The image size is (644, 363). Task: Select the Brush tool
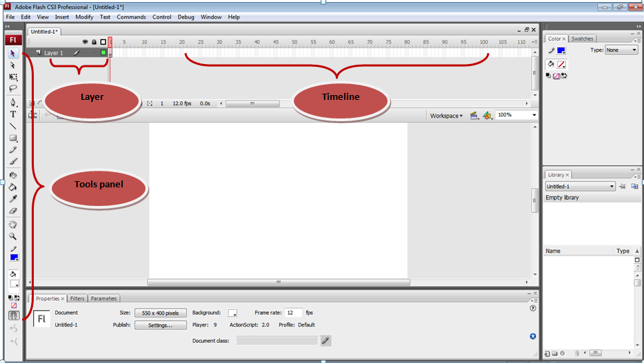click(x=13, y=162)
